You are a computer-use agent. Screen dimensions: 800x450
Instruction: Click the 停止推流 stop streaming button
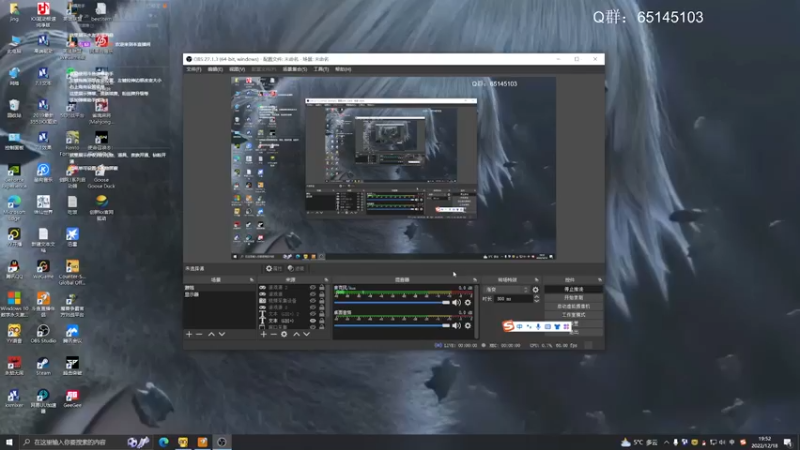[573, 289]
